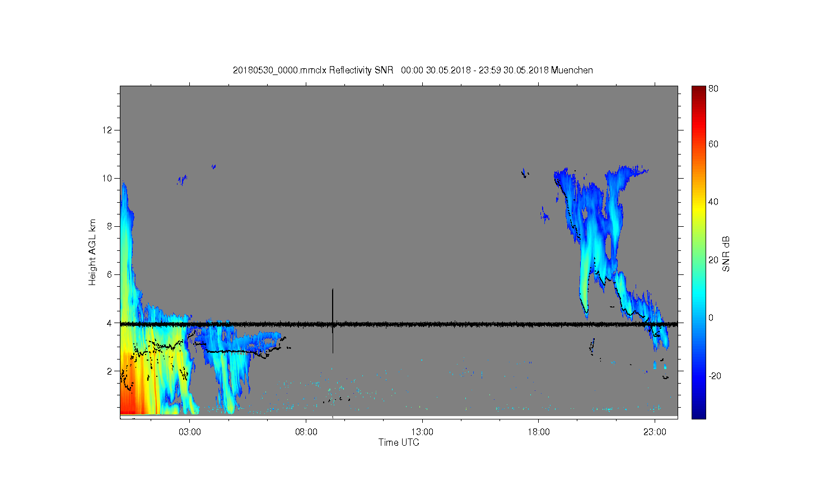Click the height tick label 10
840x504 pixels.
coord(108,178)
